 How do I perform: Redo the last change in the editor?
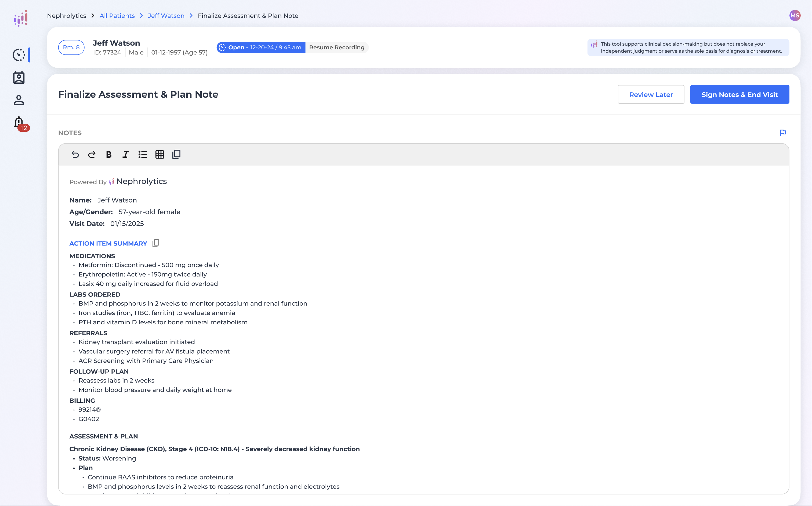tap(92, 154)
